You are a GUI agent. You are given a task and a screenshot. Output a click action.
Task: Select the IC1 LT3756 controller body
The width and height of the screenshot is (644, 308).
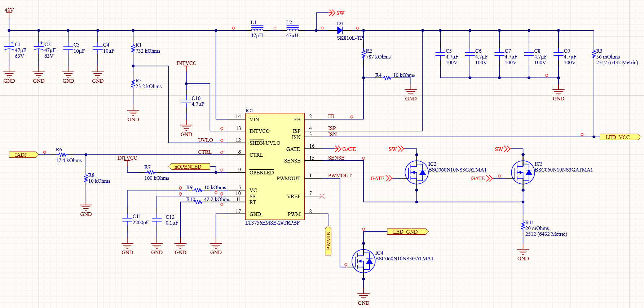point(275,166)
